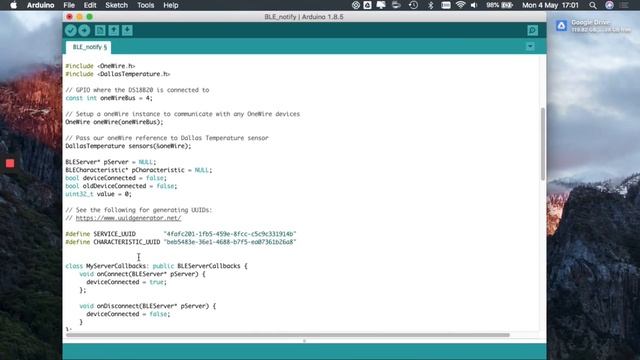Open the Help menu

[x=171, y=5]
